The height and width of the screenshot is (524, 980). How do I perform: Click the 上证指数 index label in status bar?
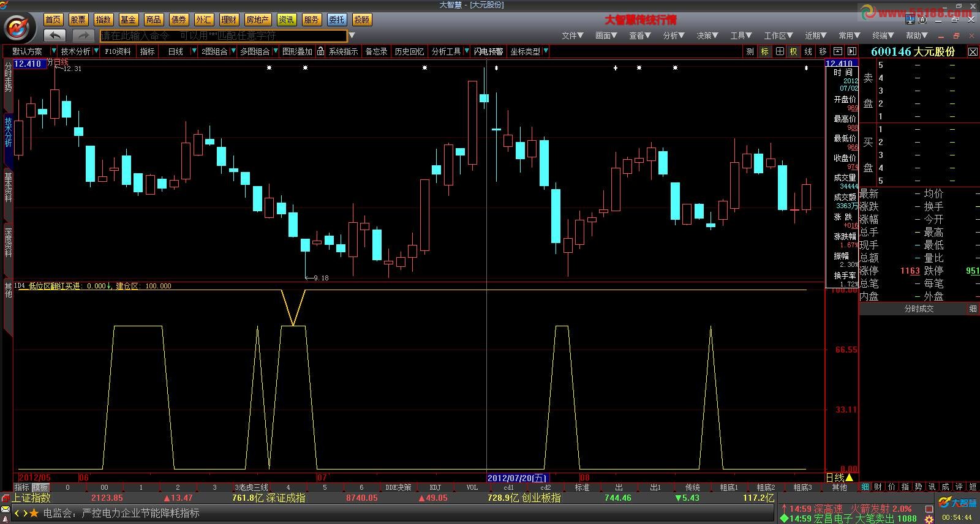point(31,498)
